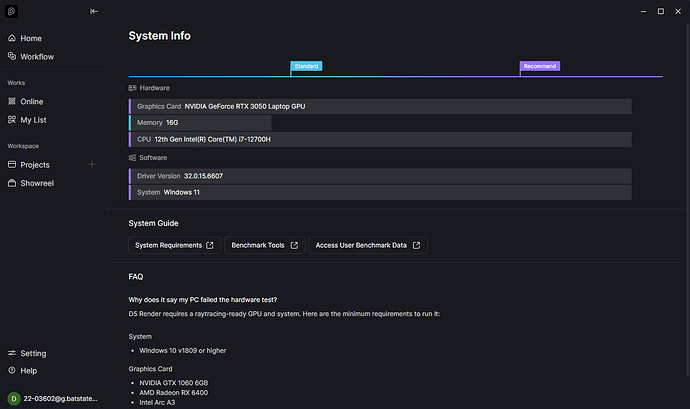Select the Graphics Card hardware row

point(380,106)
